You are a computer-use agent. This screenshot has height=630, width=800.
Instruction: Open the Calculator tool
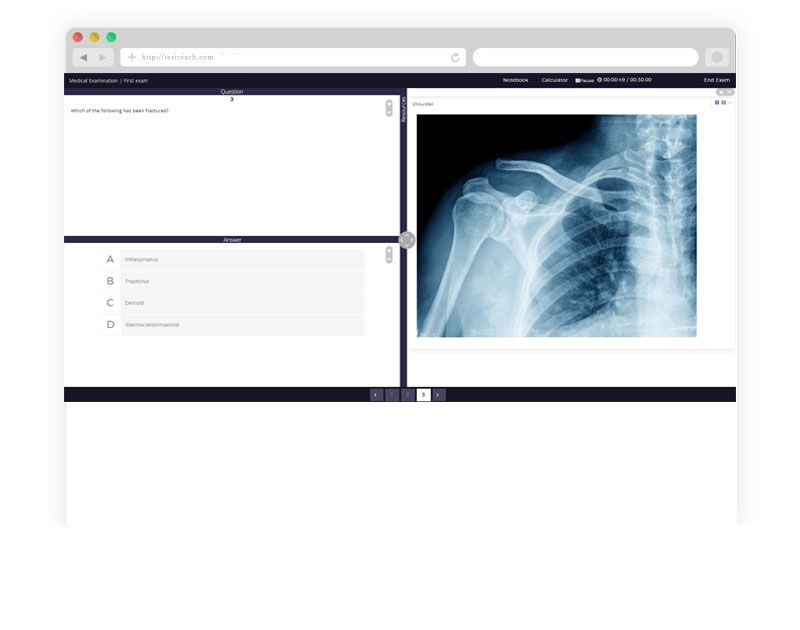coord(555,80)
